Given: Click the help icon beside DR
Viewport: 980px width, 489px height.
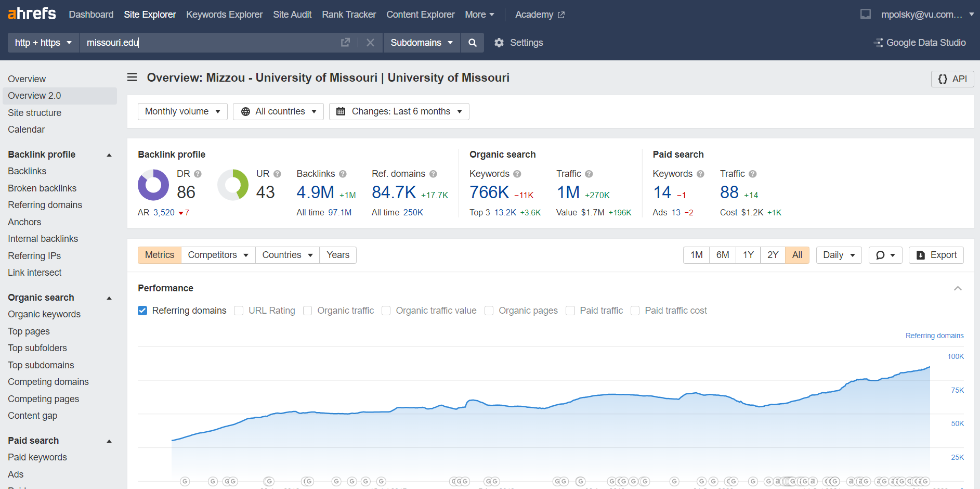Looking at the screenshot, I should [x=198, y=174].
